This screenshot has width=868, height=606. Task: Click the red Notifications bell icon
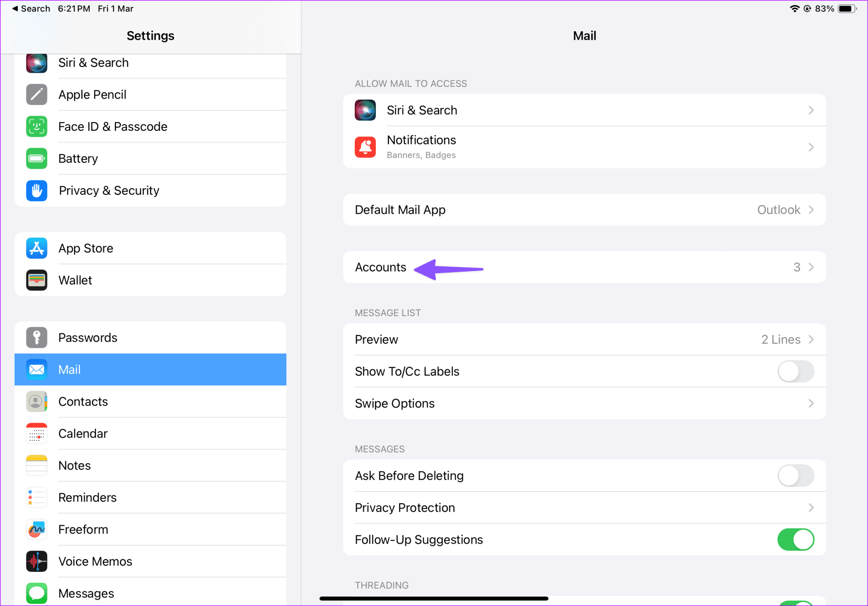(x=365, y=147)
